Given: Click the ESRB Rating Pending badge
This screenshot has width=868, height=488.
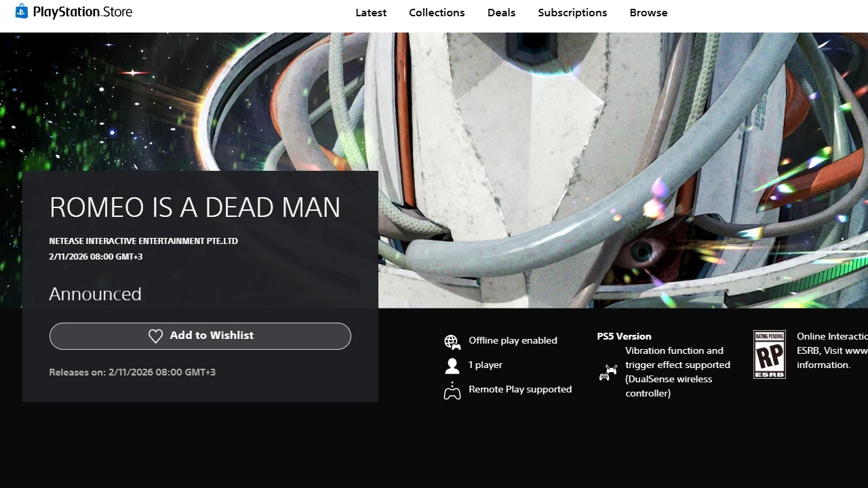Looking at the screenshot, I should [769, 354].
